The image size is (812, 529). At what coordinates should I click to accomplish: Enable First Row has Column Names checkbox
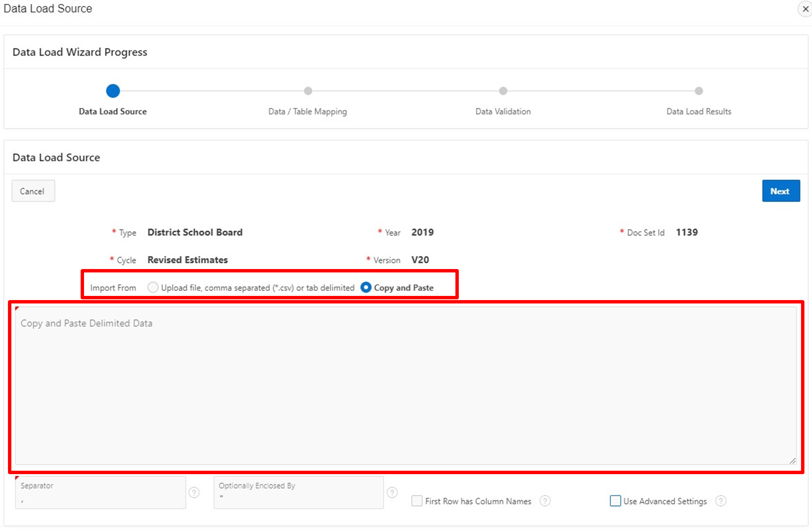pyautogui.click(x=417, y=501)
